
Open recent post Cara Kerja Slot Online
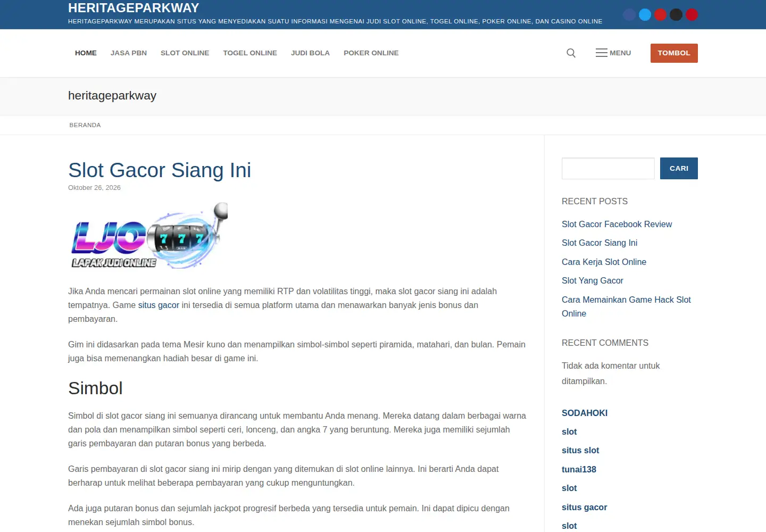604,262
